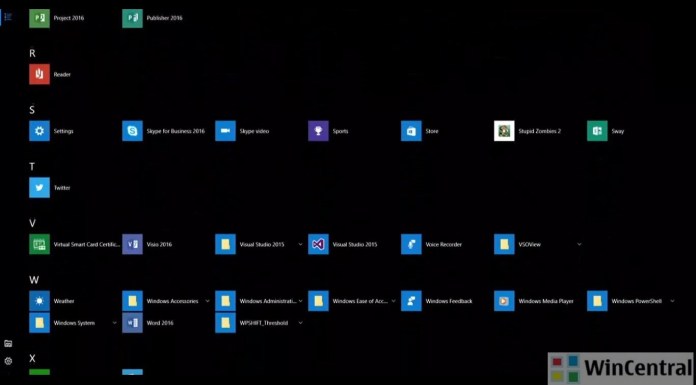Expand the Windows PowerShell chevron
This screenshot has height=385, width=696.
tap(672, 301)
